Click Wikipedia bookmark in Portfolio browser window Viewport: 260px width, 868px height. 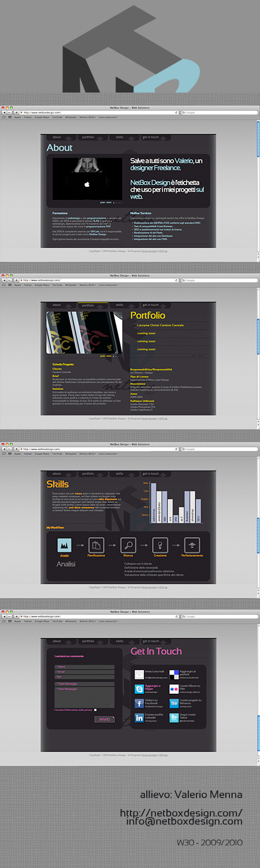[70, 285]
